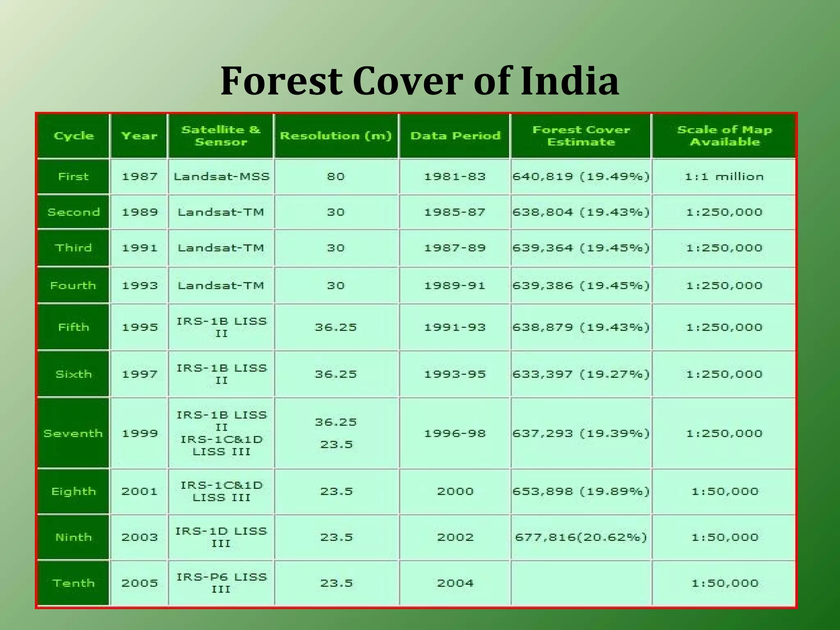Image resolution: width=840 pixels, height=630 pixels.
Task: Click the "Seventh" cycle cell
Action: coord(74,433)
